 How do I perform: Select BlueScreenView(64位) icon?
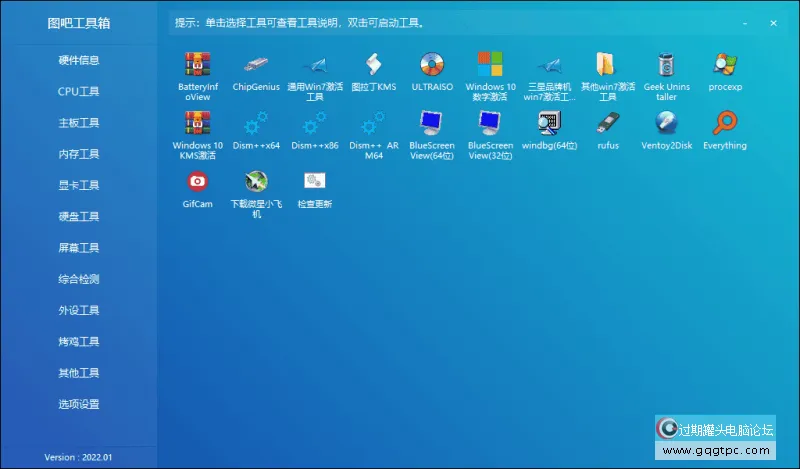[x=432, y=123]
